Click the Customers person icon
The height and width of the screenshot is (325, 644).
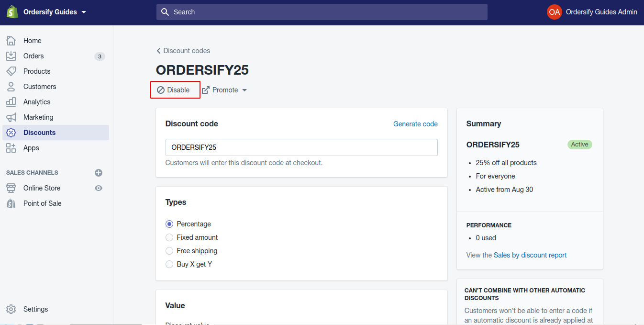click(11, 87)
